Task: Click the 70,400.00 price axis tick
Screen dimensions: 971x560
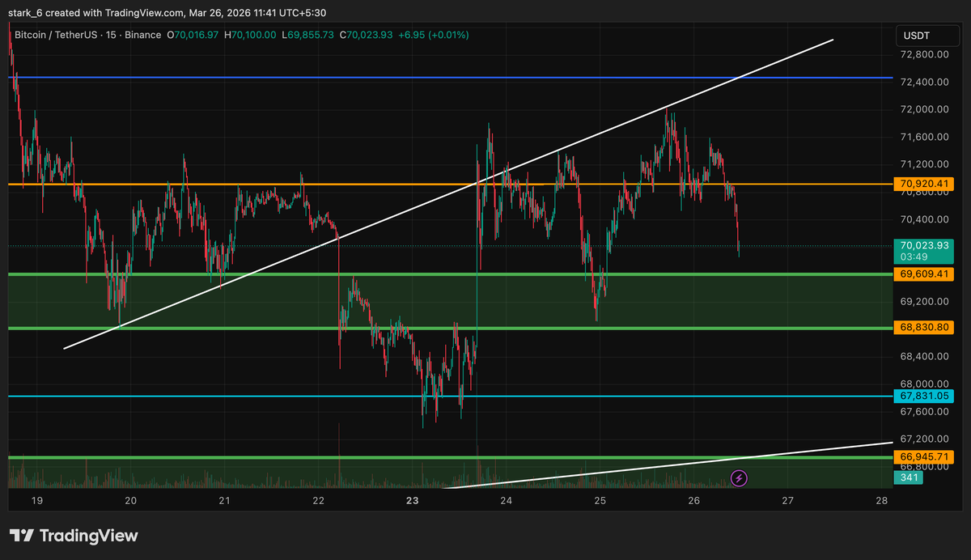Action: (925, 219)
